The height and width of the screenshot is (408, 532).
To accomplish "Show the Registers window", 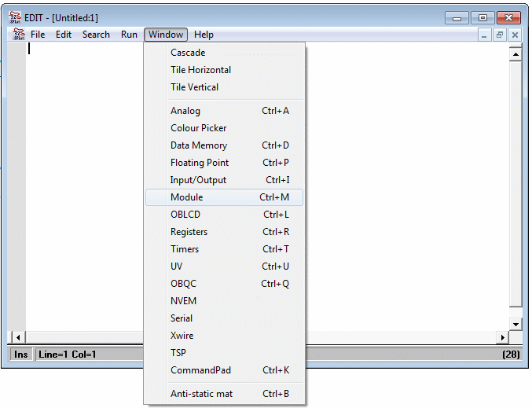I will 189,232.
